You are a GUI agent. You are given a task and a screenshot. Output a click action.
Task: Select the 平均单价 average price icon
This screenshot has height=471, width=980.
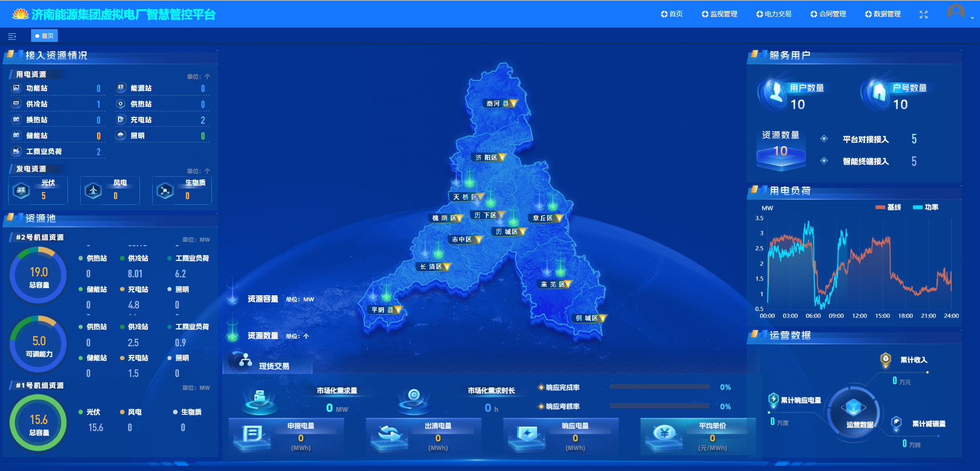pos(665,435)
